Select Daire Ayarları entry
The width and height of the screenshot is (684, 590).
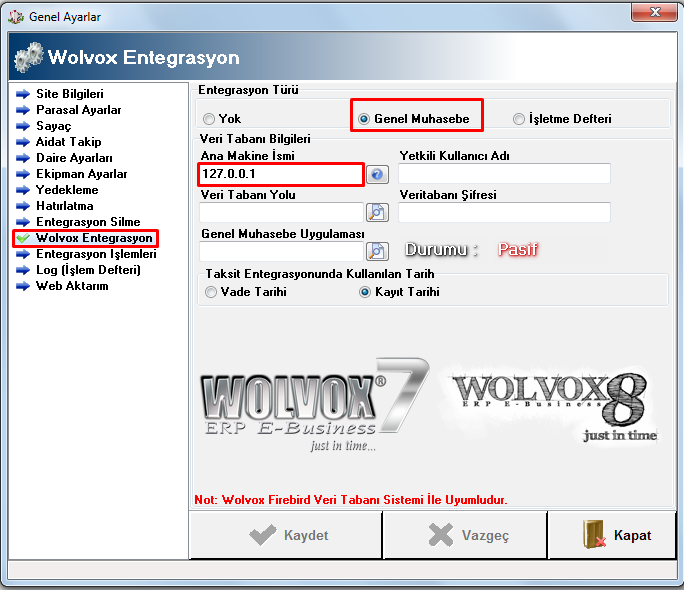pos(74,158)
